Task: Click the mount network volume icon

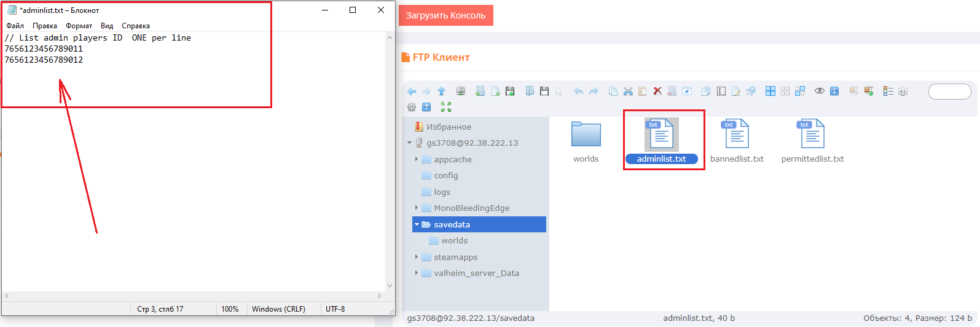Action: pyautogui.click(x=461, y=91)
